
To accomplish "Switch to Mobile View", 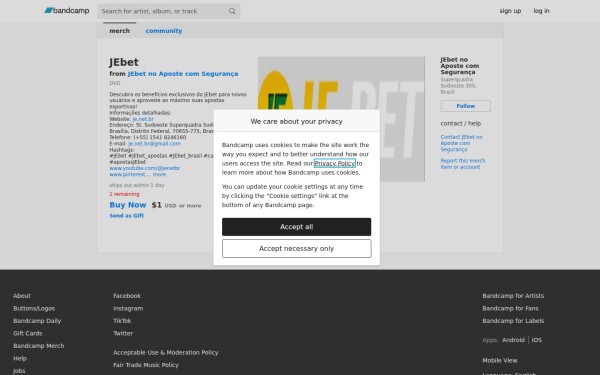I will [500, 360].
